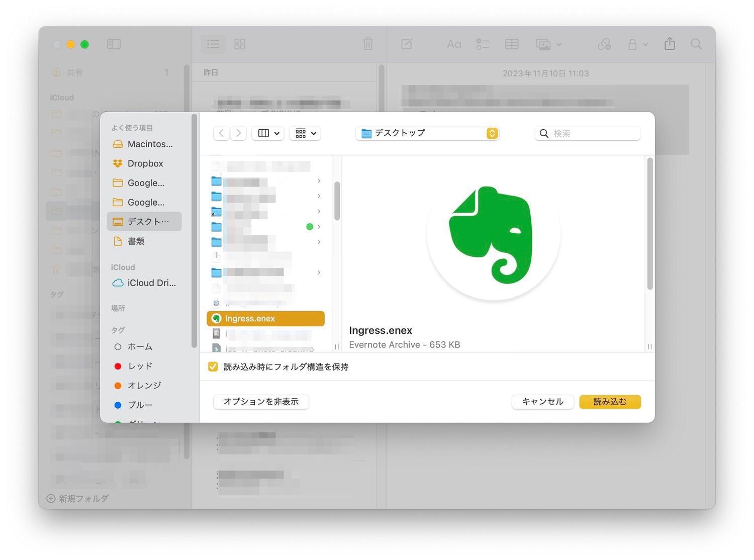754x560 pixels.
Task: Click オプションを非表示 button
Action: (x=261, y=402)
